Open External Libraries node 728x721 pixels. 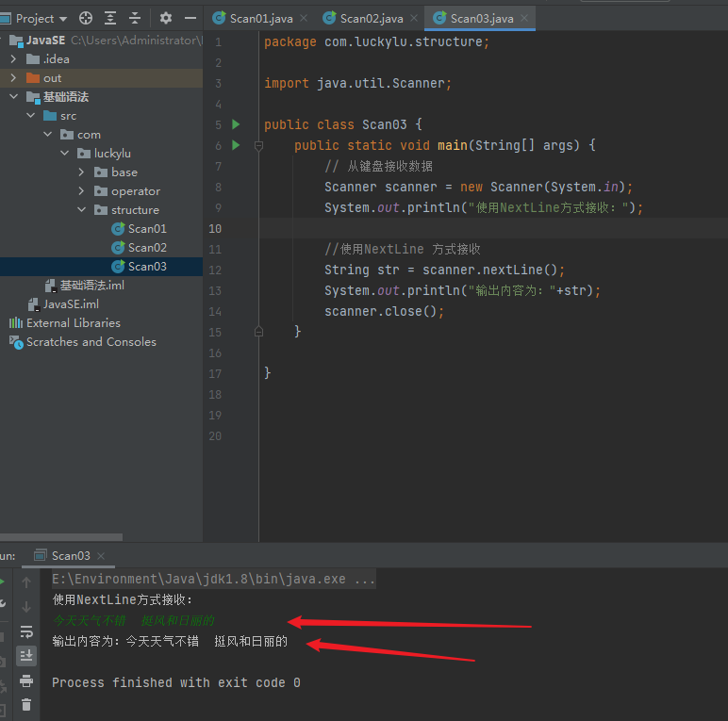64,323
